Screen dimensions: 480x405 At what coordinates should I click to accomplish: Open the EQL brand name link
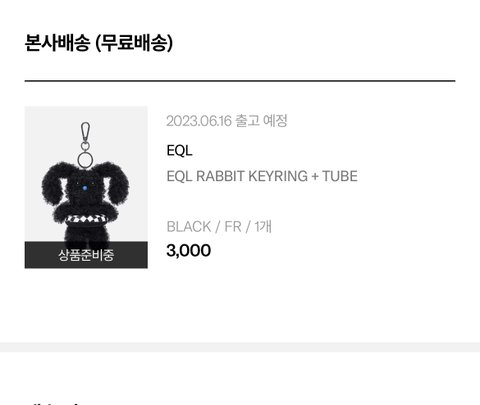point(179,151)
